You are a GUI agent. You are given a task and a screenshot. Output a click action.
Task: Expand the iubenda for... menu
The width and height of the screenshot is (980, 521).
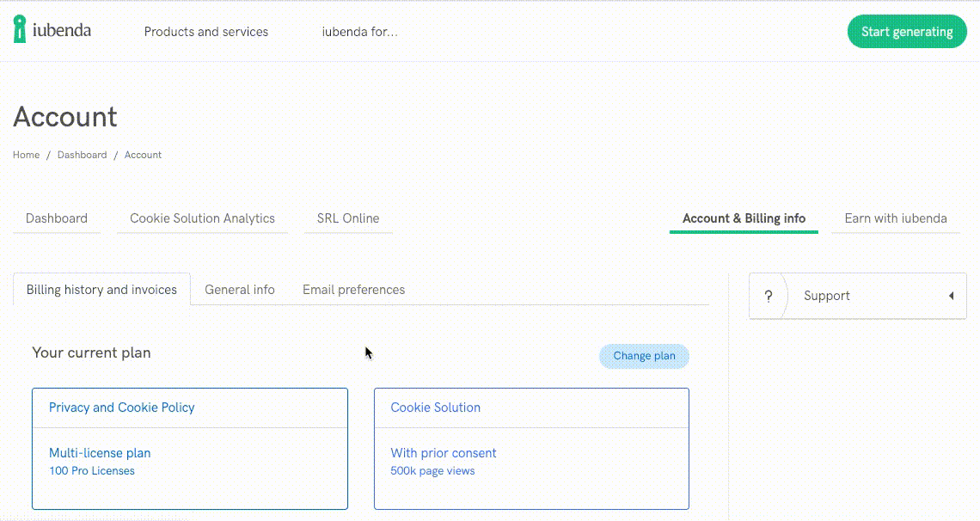click(x=360, y=32)
